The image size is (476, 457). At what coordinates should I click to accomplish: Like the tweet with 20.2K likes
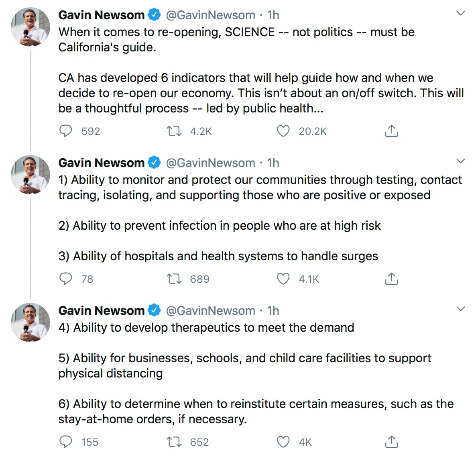[283, 131]
